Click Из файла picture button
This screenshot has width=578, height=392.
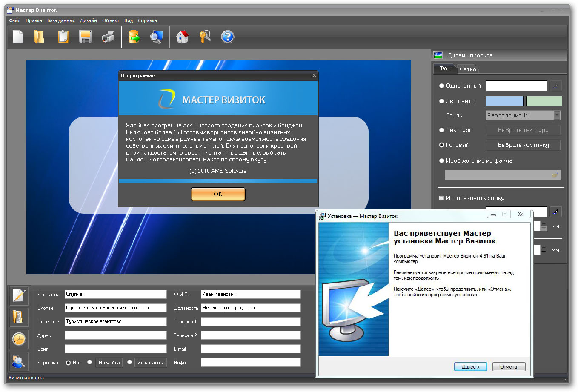(x=109, y=363)
